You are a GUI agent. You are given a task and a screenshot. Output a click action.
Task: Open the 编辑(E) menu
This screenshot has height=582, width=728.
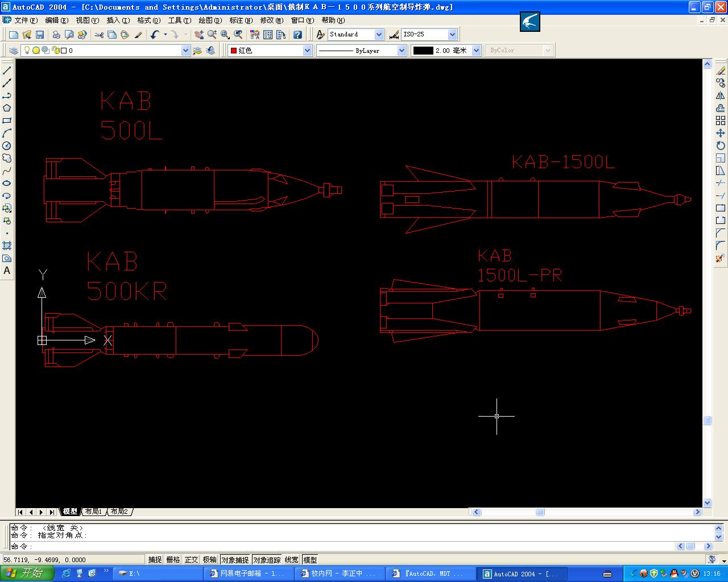56,20
